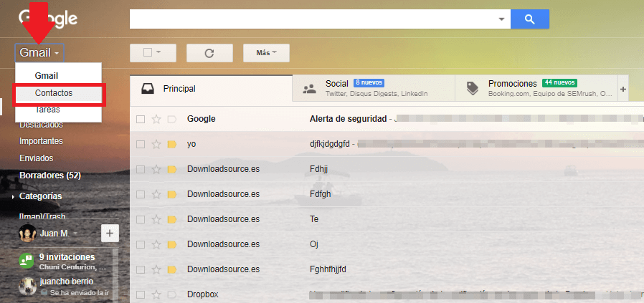Image resolution: width=644 pixels, height=303 pixels.
Task: Select checkbox for the 'Oj' email
Action: (x=141, y=244)
